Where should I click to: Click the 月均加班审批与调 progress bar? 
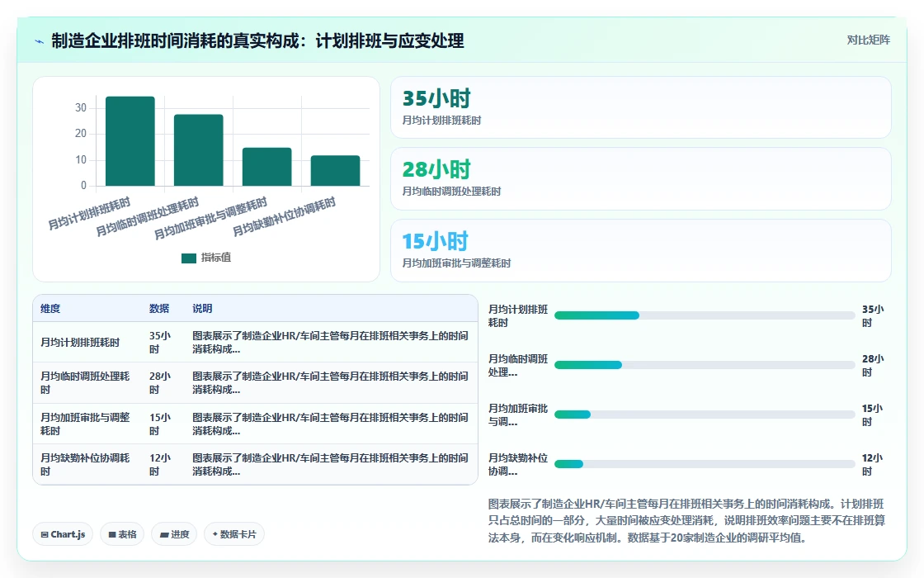point(705,415)
